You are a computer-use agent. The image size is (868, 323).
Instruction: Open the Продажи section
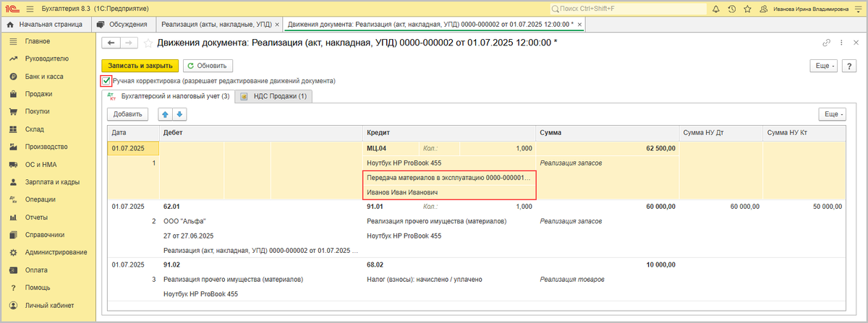(38, 94)
